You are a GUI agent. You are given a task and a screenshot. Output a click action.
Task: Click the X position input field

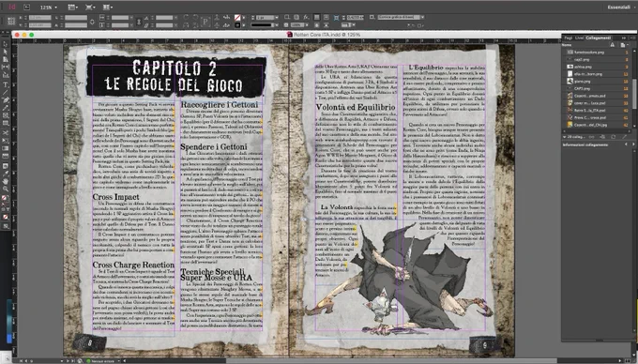[39, 18]
